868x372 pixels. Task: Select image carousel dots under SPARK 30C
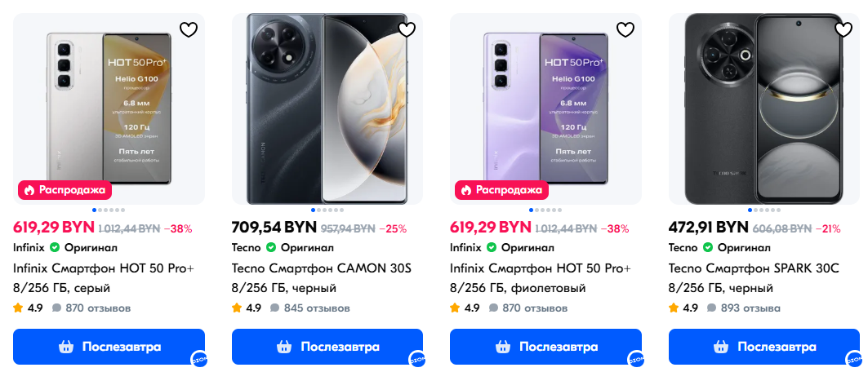tap(764, 210)
